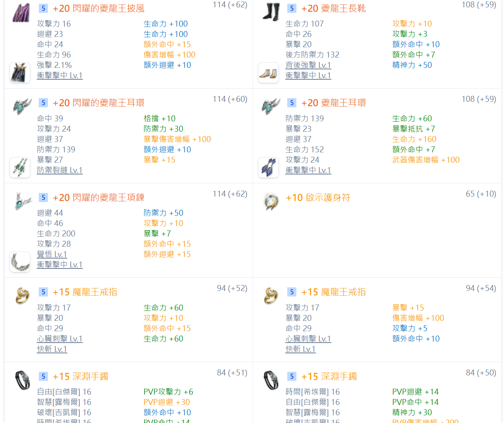Click the blue earrings skin thumbnail
This screenshot has height=423, width=504.
[268, 167]
